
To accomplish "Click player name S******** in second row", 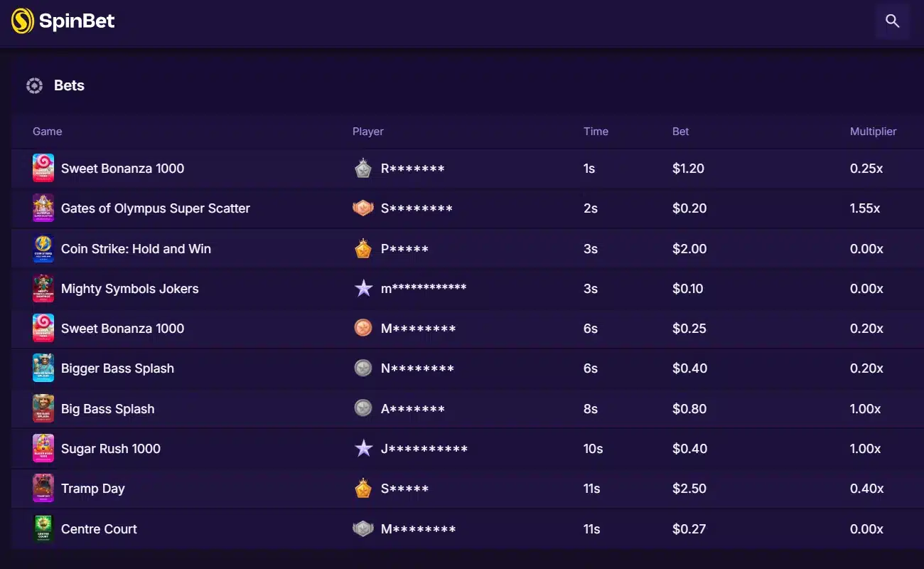I will 417,208.
